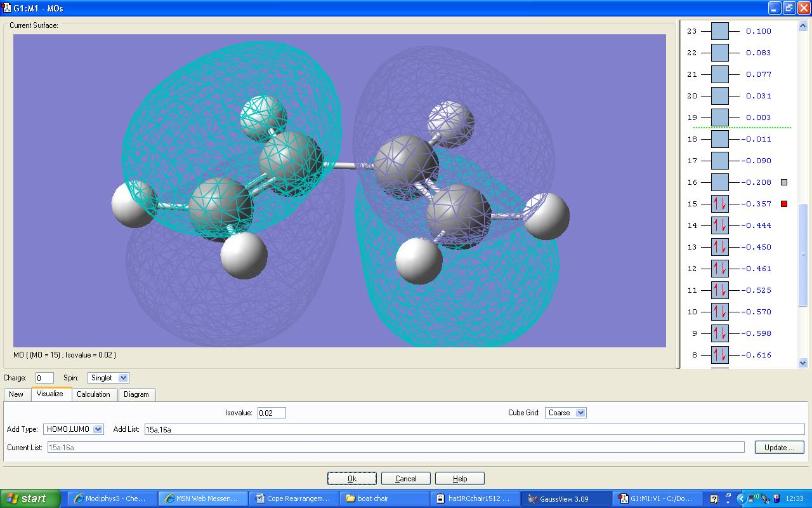Click orbital 19 energy level box

point(720,117)
